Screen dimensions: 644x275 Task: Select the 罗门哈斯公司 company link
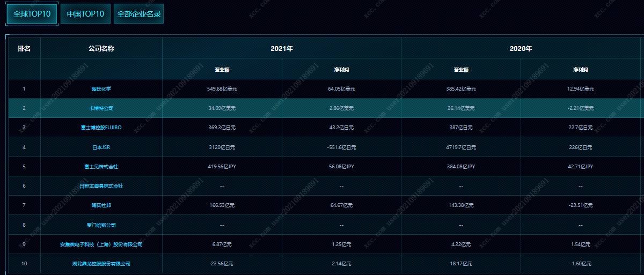101,225
